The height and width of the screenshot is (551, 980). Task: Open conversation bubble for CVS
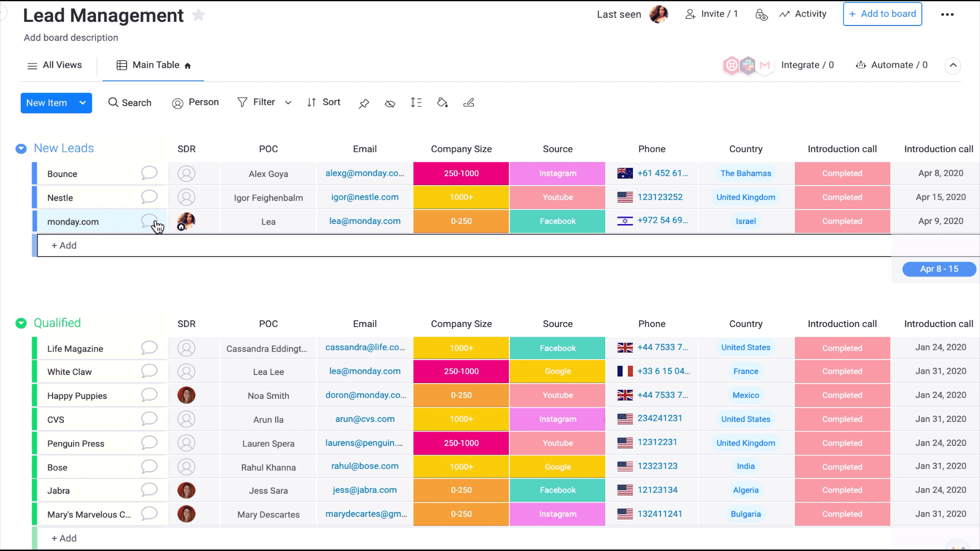[149, 419]
